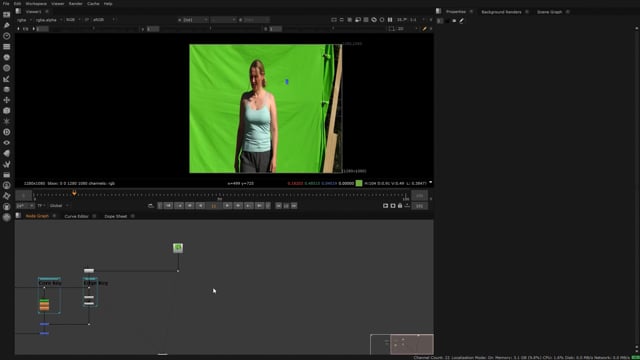Click the play backward button
This screenshot has height=360, width=640.
200,206
